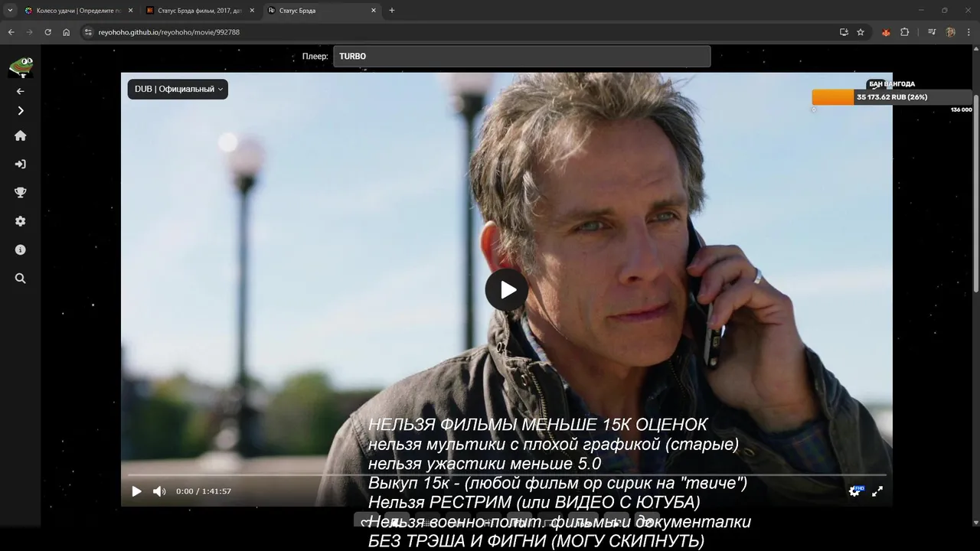
Task: Open the media controls icon
Action: pyautogui.click(x=932, y=32)
